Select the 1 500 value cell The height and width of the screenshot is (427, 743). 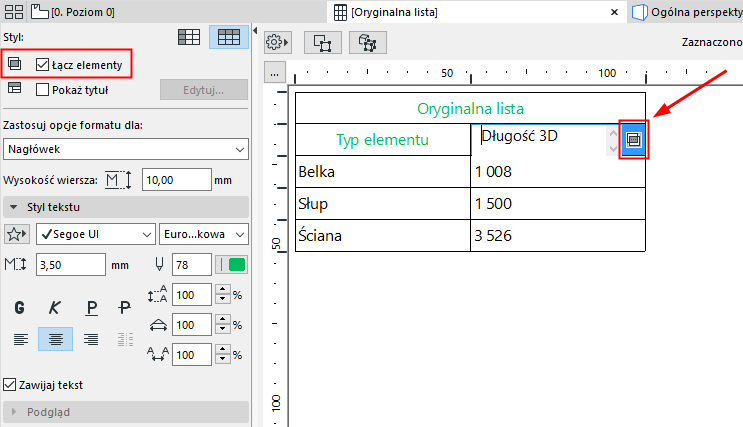pos(558,204)
